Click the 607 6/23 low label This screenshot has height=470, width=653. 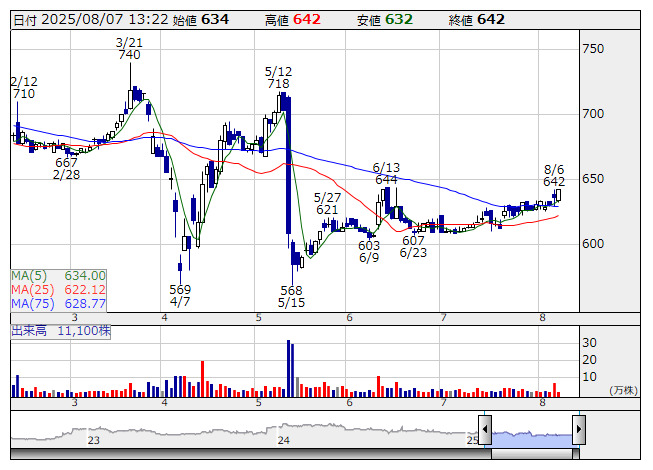coord(413,246)
